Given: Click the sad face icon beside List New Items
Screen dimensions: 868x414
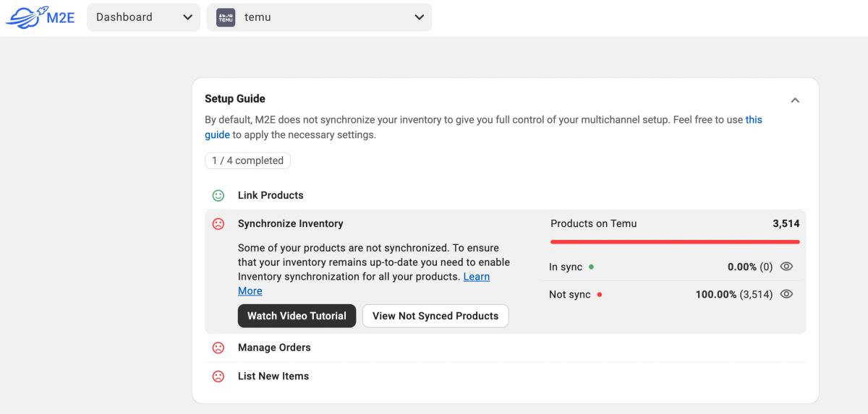Looking at the screenshot, I should pos(218,376).
